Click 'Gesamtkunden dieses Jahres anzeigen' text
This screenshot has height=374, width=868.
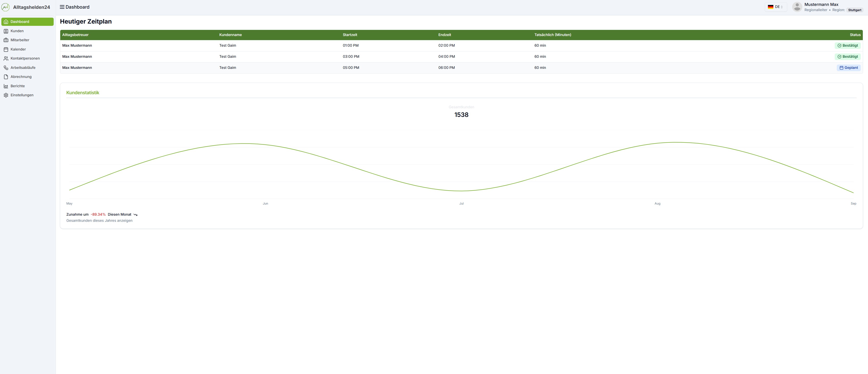(99, 221)
